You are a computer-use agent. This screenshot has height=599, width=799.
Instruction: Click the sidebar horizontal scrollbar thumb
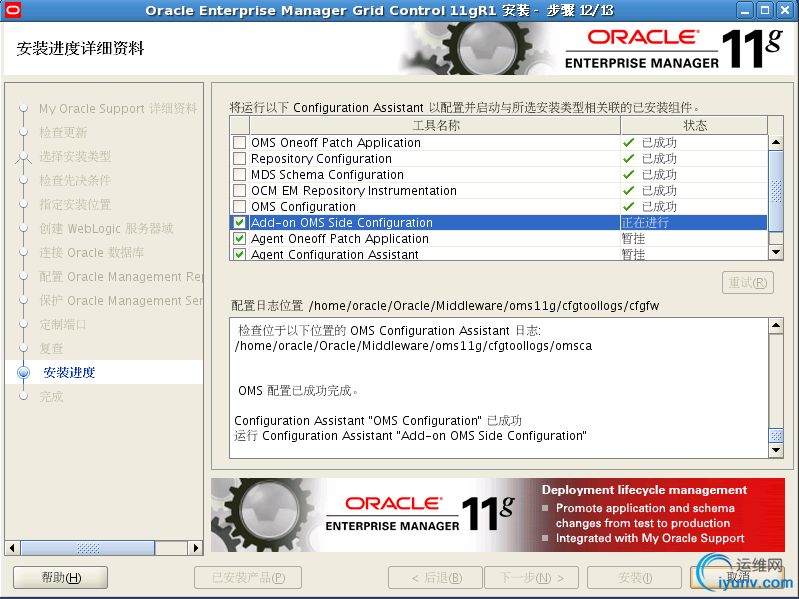[x=88, y=548]
